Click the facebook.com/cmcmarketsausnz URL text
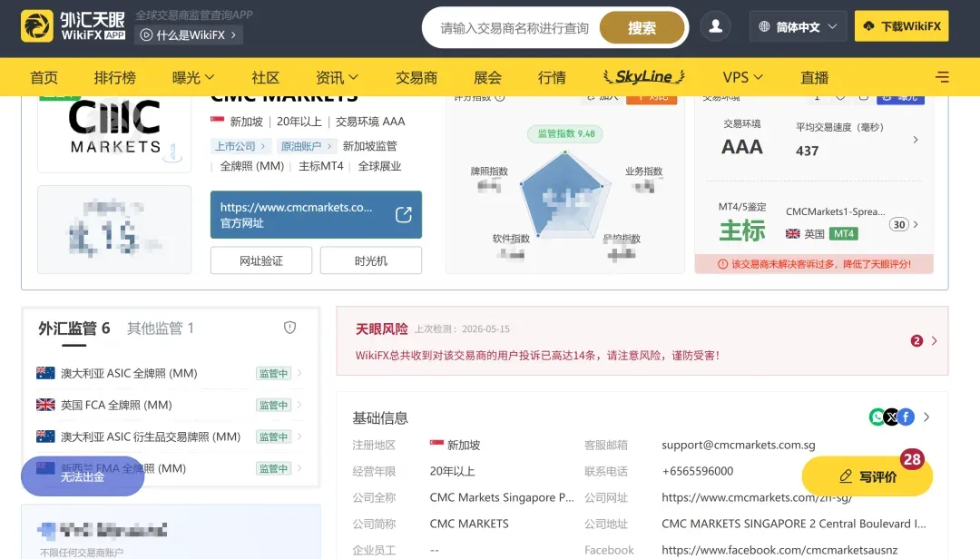The width and height of the screenshot is (980, 559). [779, 550]
